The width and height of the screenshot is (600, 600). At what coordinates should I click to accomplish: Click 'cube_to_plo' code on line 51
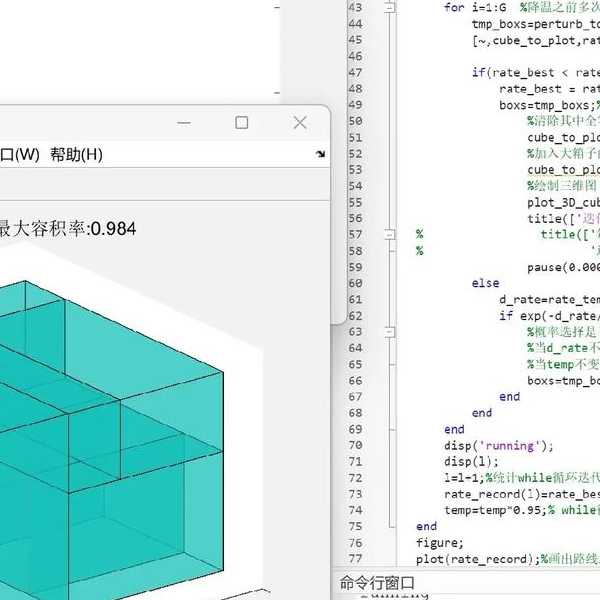pos(563,138)
